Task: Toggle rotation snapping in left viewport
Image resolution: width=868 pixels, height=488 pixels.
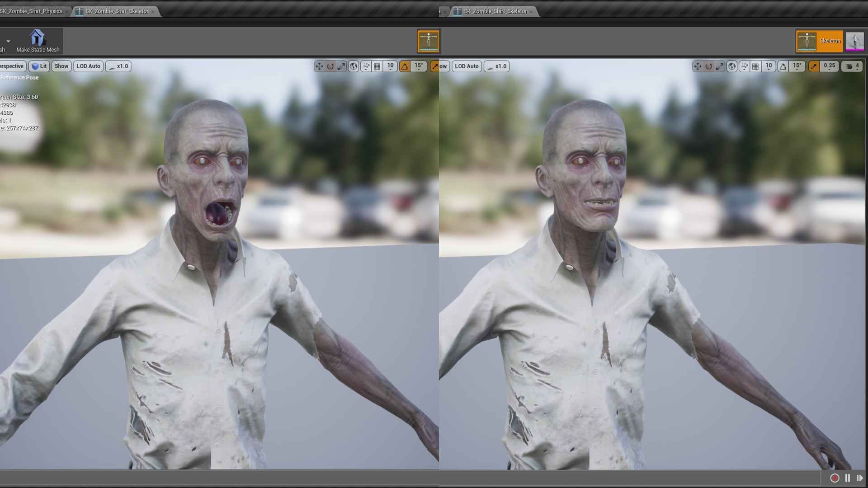Action: (x=405, y=66)
